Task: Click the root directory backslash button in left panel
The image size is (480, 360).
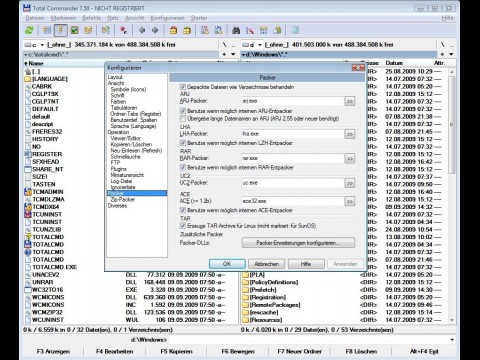Action: [x=224, y=45]
